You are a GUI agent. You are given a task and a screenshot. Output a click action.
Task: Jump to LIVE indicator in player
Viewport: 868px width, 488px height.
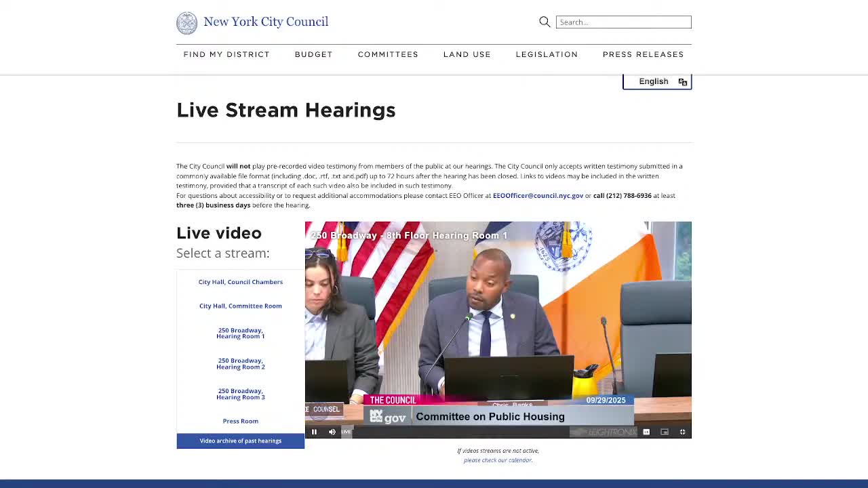[347, 432]
